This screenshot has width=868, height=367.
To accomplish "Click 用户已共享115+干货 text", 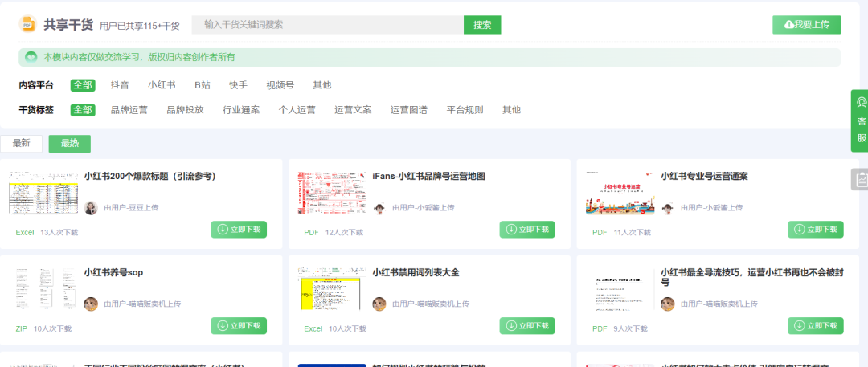I will tap(140, 26).
